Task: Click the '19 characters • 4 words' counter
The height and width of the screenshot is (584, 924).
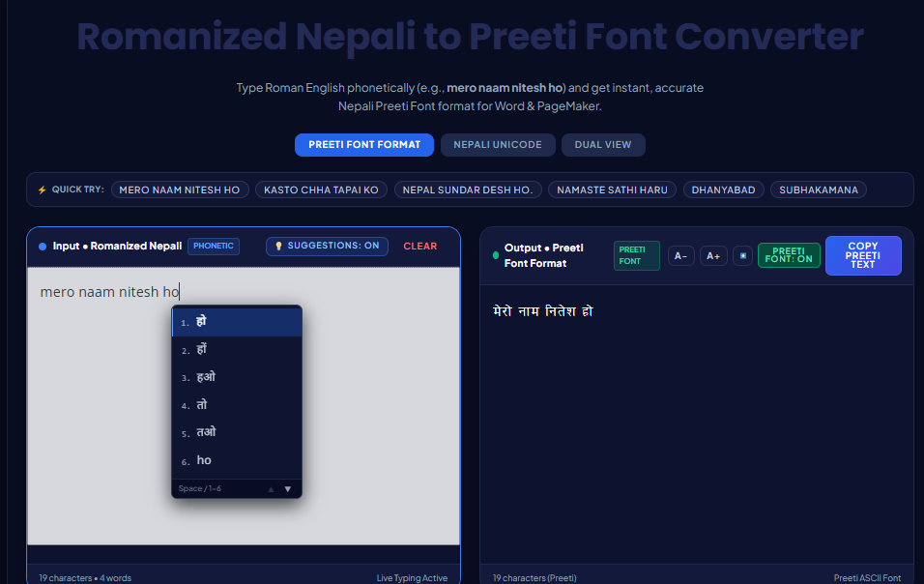Action: coord(85,578)
